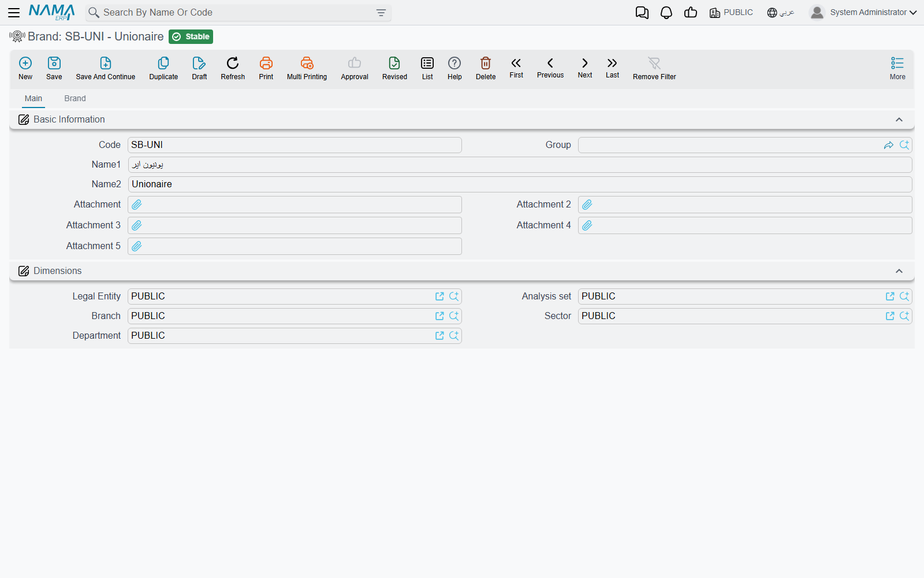Open Sector record in new window
Screen dimensions: 924x578
(890, 316)
